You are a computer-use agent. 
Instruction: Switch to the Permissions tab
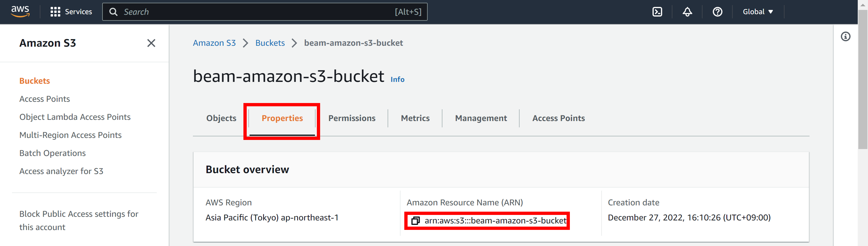click(352, 118)
